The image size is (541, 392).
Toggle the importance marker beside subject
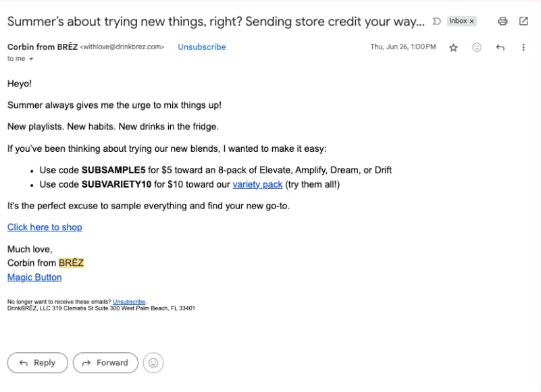437,22
